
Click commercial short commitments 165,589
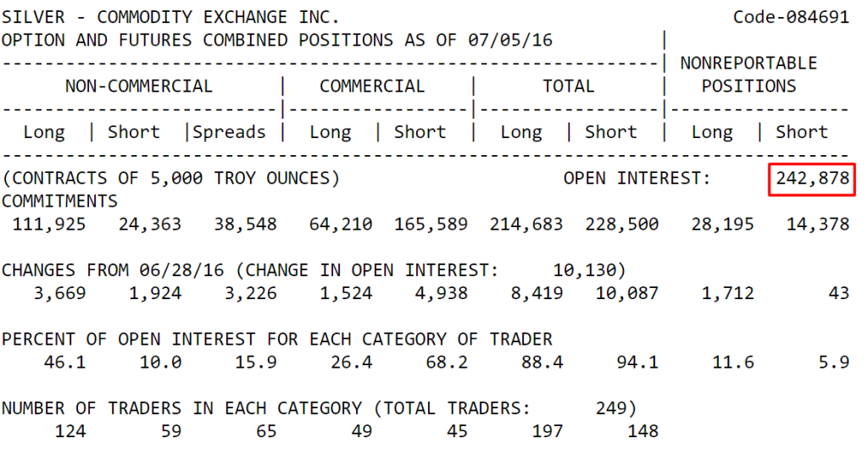[x=431, y=225]
